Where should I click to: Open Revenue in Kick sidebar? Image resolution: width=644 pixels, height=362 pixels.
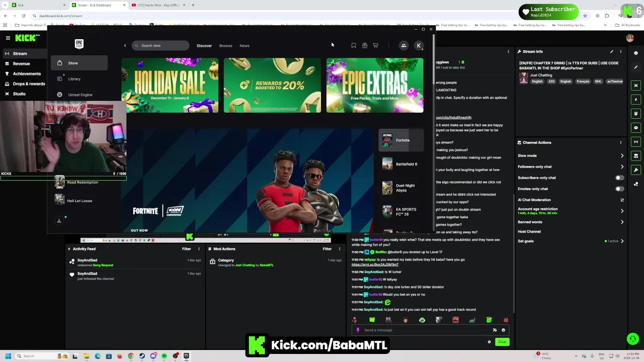[x=21, y=64]
